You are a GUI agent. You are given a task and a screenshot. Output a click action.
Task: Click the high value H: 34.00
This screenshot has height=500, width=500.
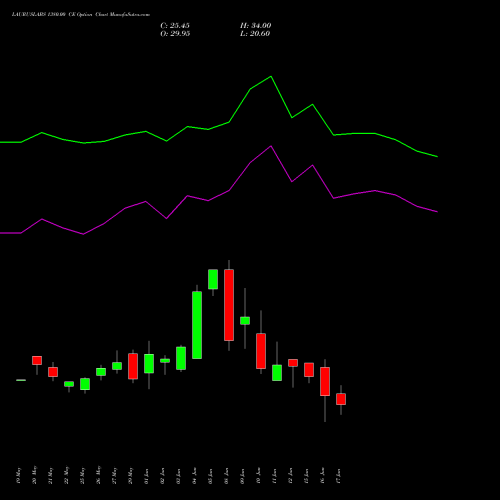[x=255, y=26]
